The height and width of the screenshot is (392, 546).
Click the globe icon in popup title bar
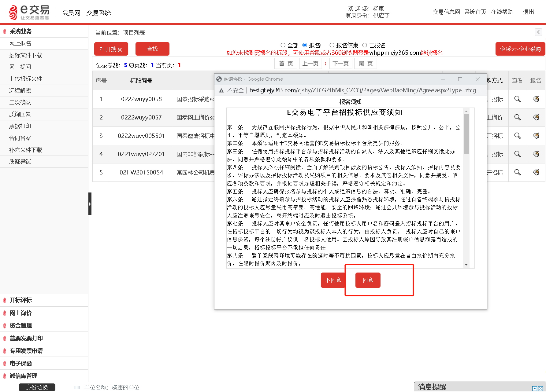click(219, 79)
